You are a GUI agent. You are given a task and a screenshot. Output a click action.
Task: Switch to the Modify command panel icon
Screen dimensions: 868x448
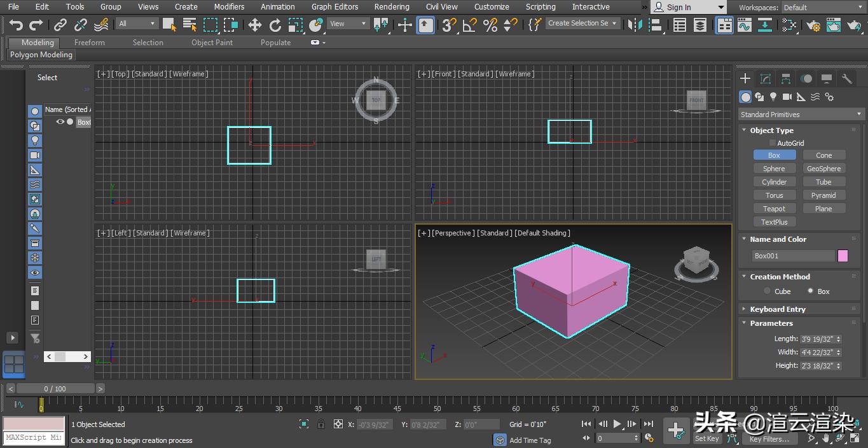click(x=766, y=78)
